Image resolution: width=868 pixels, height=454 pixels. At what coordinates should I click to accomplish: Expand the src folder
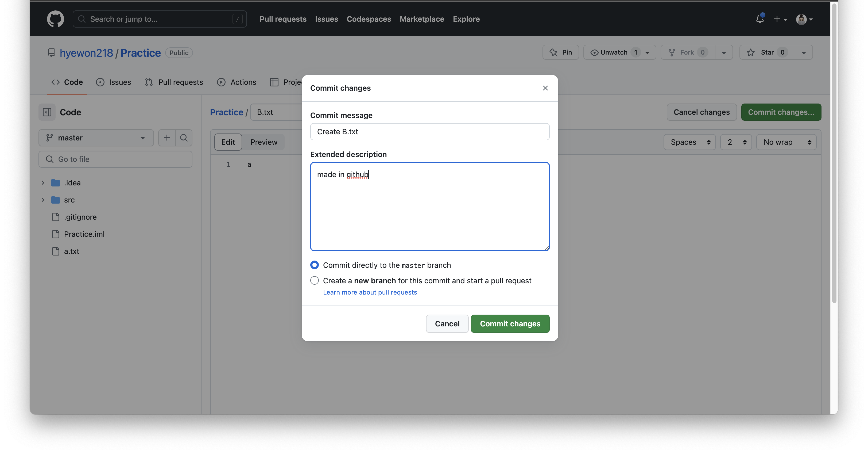pyautogui.click(x=43, y=200)
